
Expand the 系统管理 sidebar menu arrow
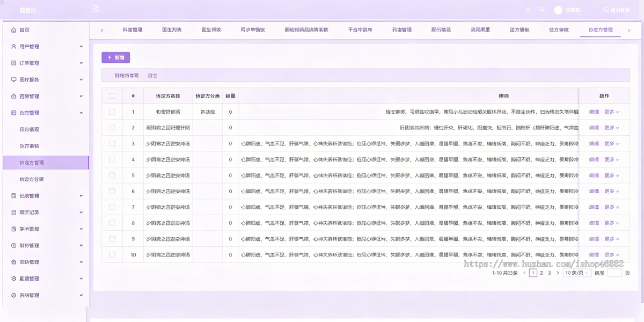[x=81, y=296]
